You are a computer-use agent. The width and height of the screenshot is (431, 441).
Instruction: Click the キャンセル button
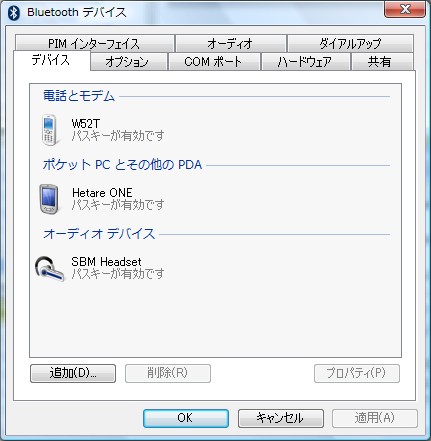281,418
